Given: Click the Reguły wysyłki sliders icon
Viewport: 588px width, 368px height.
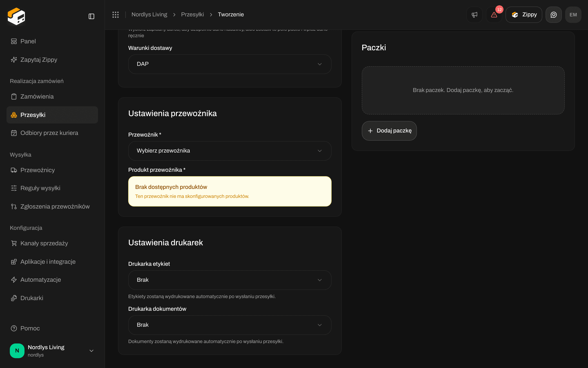Looking at the screenshot, I should [14, 188].
